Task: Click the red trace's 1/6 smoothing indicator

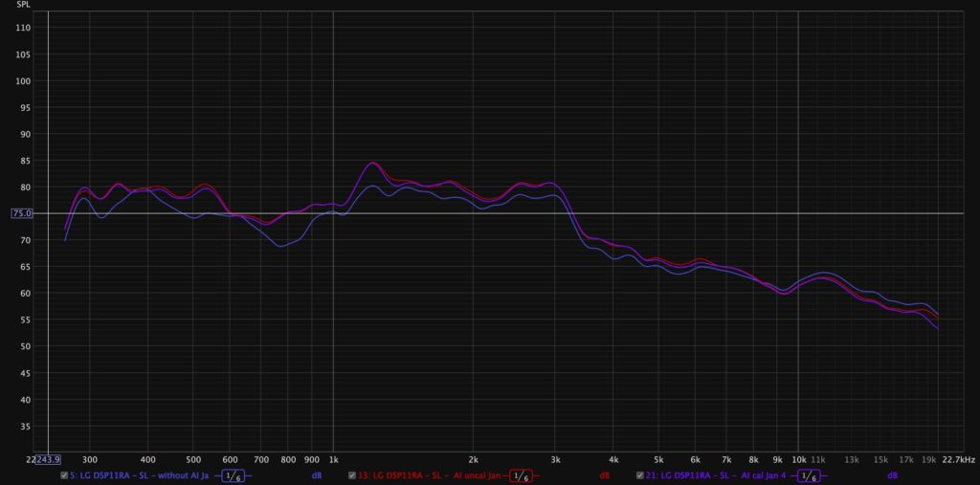Action: coord(521,475)
